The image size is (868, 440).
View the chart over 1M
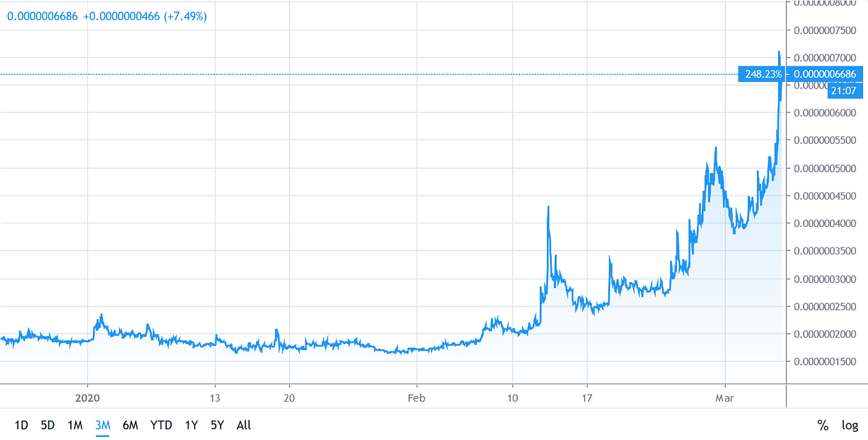pyautogui.click(x=76, y=426)
